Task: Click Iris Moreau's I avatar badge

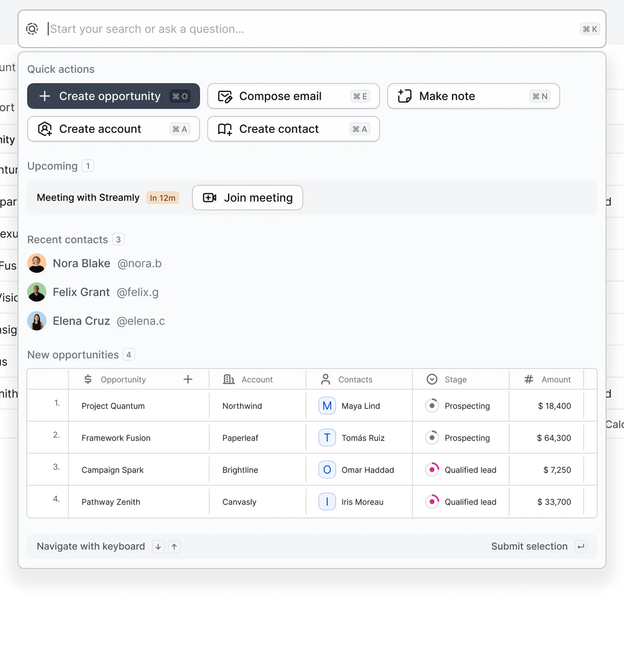Action: tap(327, 502)
